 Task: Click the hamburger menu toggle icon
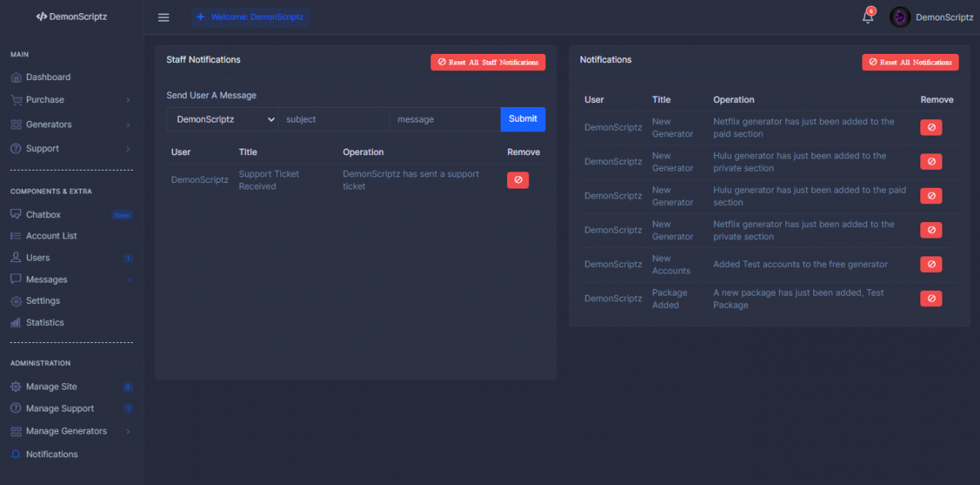[163, 17]
